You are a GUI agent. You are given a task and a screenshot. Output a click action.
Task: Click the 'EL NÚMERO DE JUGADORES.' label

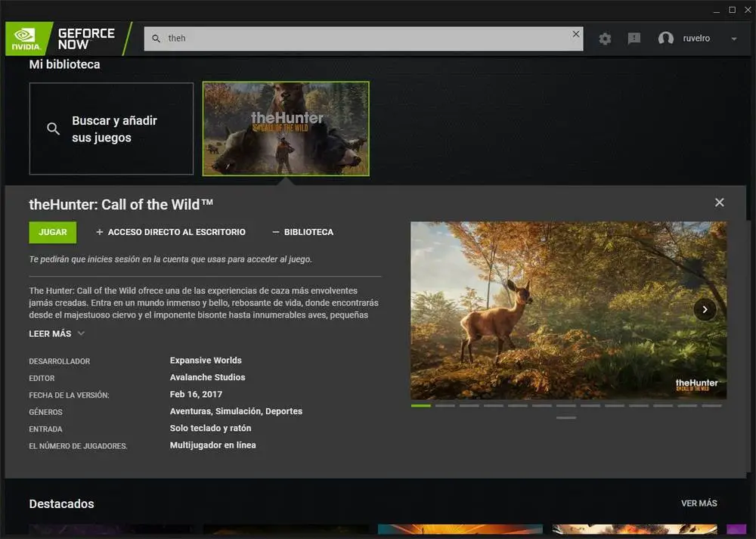(x=78, y=446)
